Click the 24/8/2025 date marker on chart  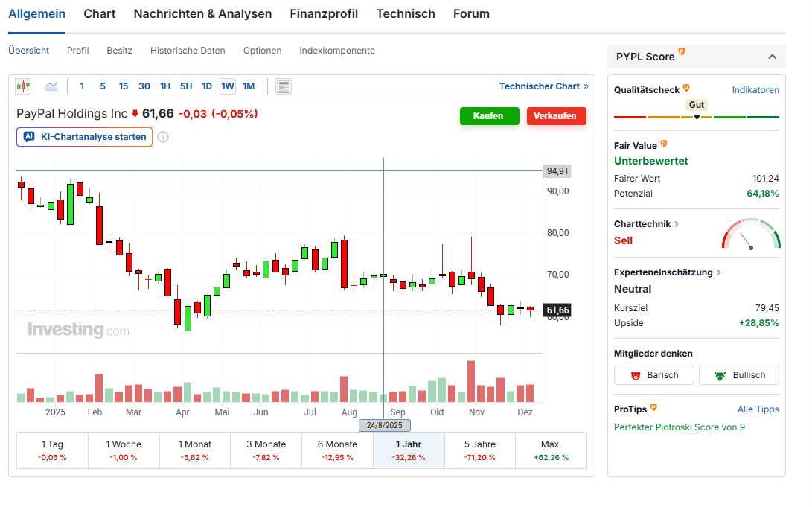pyautogui.click(x=384, y=426)
